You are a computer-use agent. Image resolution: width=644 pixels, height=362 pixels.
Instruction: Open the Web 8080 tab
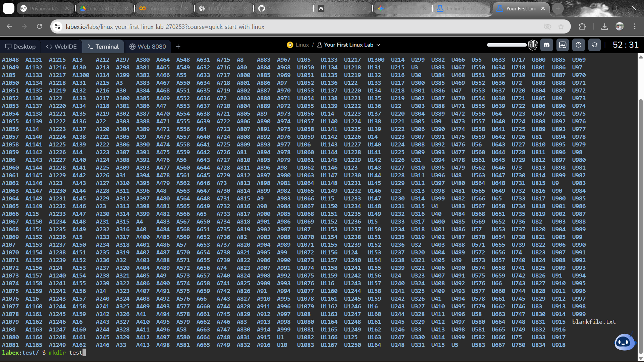[x=148, y=47]
